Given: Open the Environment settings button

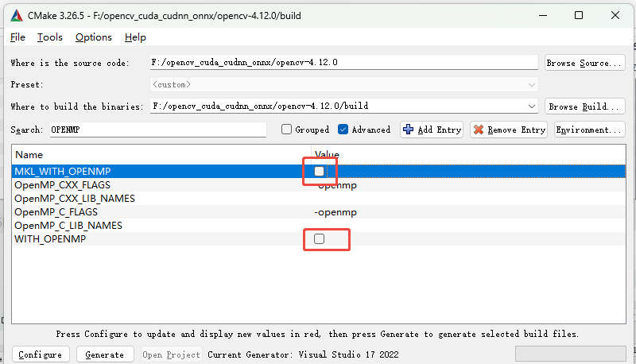Looking at the screenshot, I should tap(589, 130).
